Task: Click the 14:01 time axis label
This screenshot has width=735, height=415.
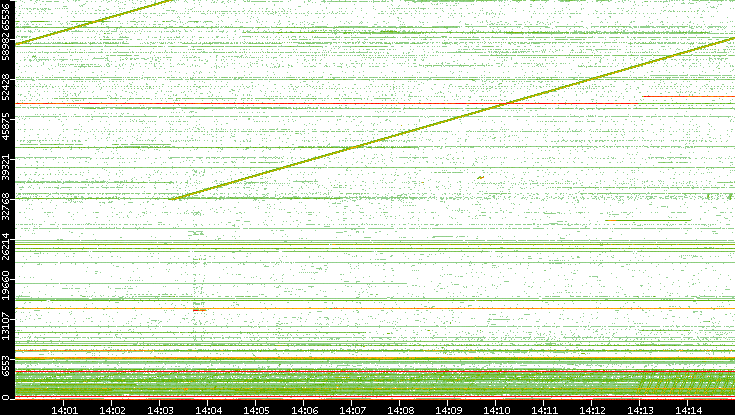Action: click(x=64, y=410)
